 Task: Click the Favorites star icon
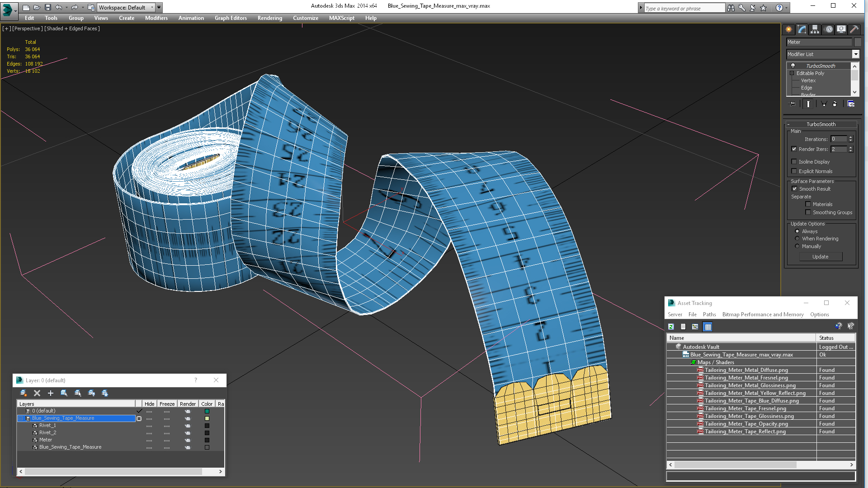764,8
